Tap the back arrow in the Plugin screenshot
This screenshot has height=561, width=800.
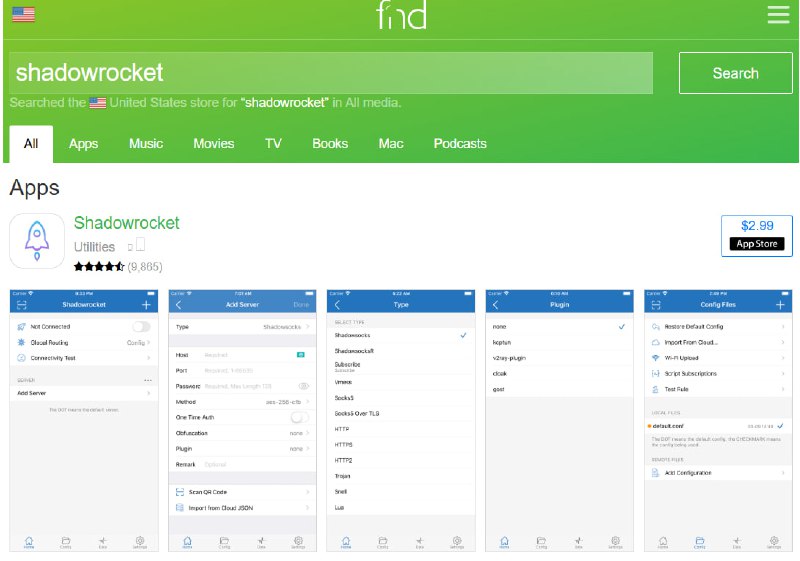(x=495, y=304)
